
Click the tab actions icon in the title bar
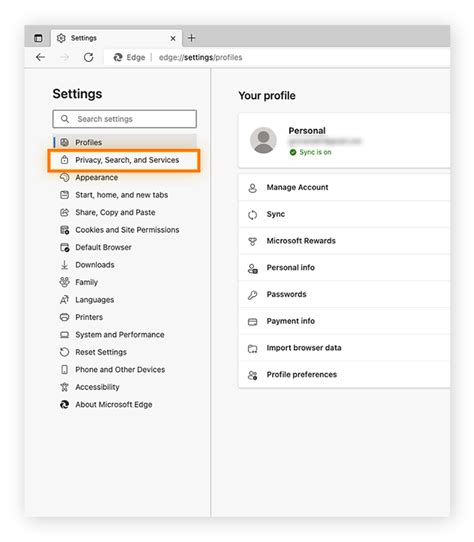click(38, 38)
